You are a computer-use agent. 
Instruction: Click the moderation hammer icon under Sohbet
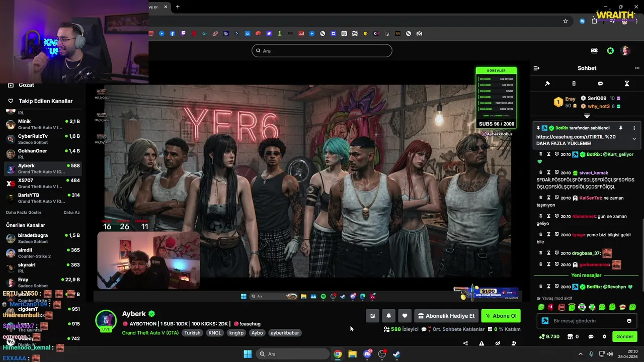coord(547,83)
